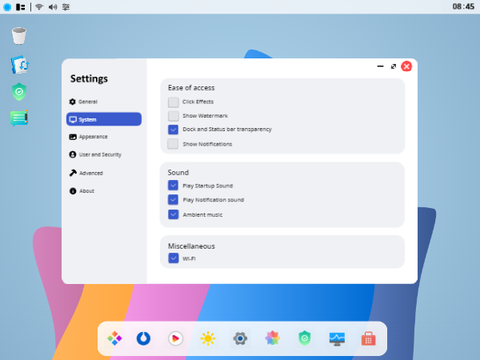Open the Appearance settings section
The height and width of the screenshot is (360, 480).
click(x=88, y=137)
